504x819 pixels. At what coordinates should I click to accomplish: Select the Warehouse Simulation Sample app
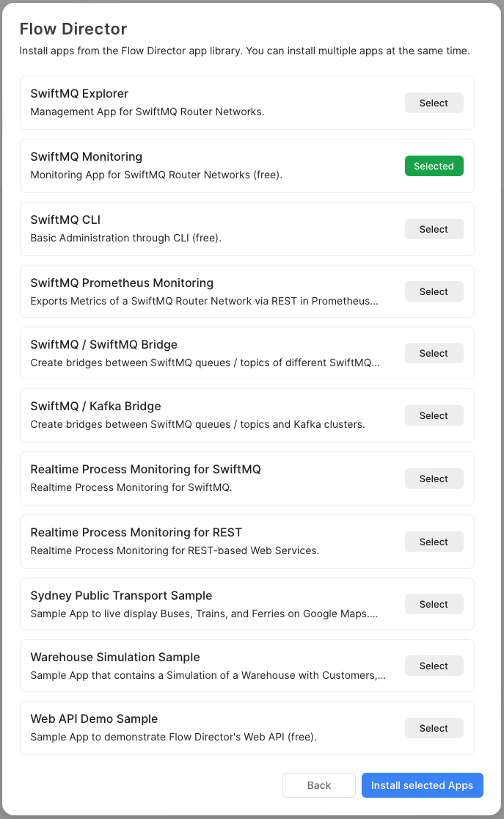(x=434, y=666)
